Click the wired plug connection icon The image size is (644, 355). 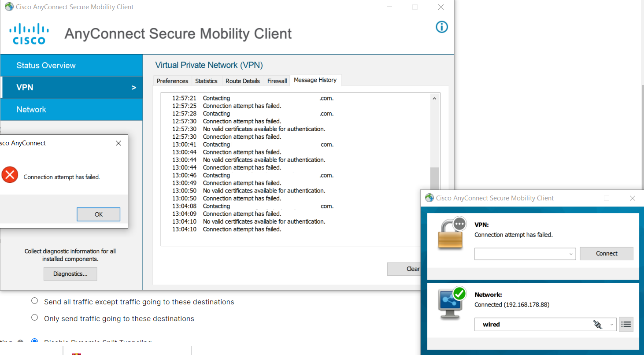597,325
